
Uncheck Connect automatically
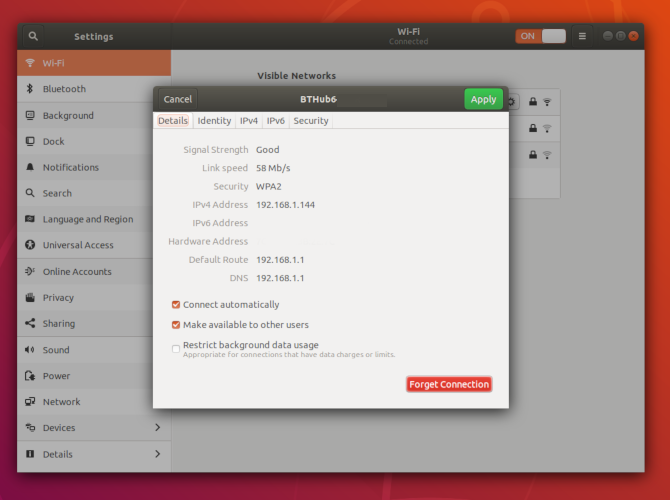coord(176,305)
